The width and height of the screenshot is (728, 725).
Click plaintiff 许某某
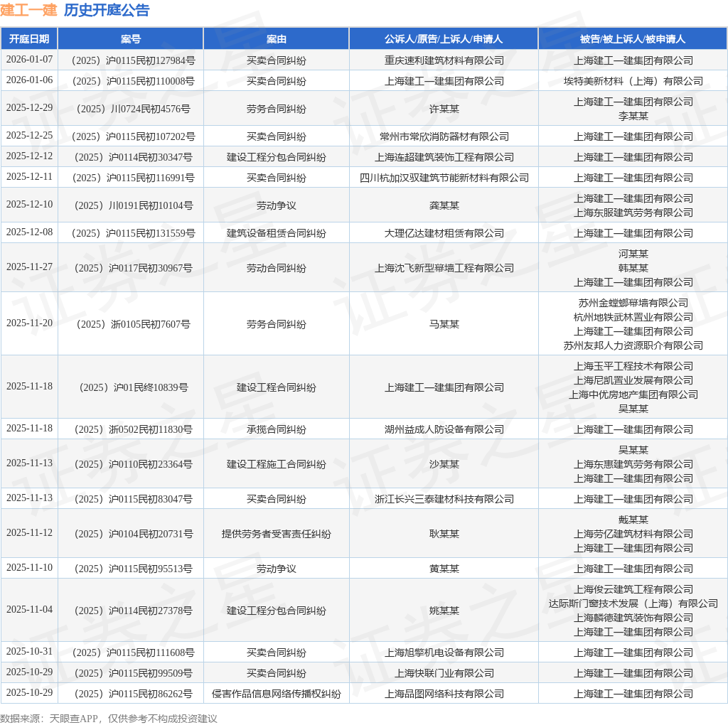(x=444, y=109)
